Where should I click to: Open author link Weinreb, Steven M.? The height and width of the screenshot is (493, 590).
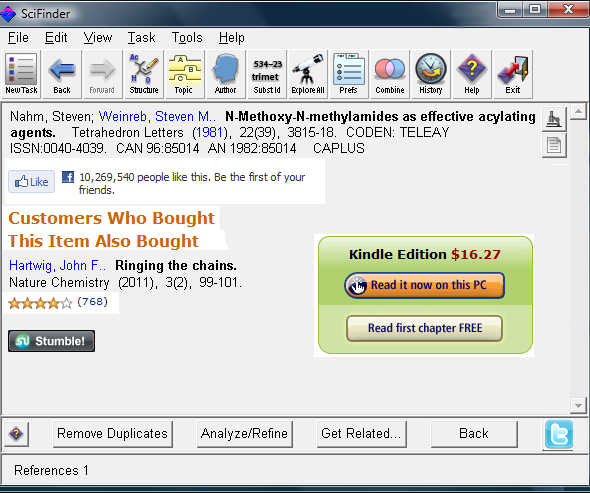[157, 116]
